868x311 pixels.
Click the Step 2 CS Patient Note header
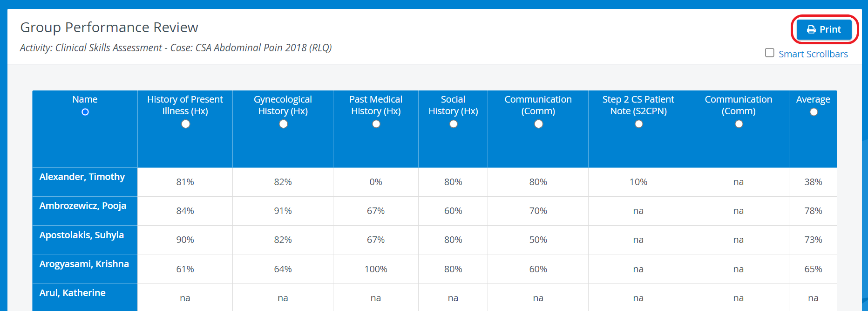tap(638, 105)
